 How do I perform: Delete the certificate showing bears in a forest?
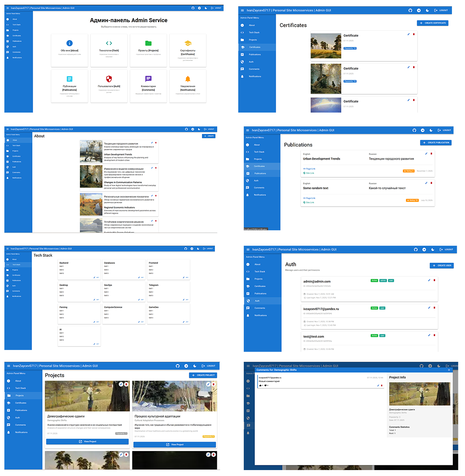414,67
